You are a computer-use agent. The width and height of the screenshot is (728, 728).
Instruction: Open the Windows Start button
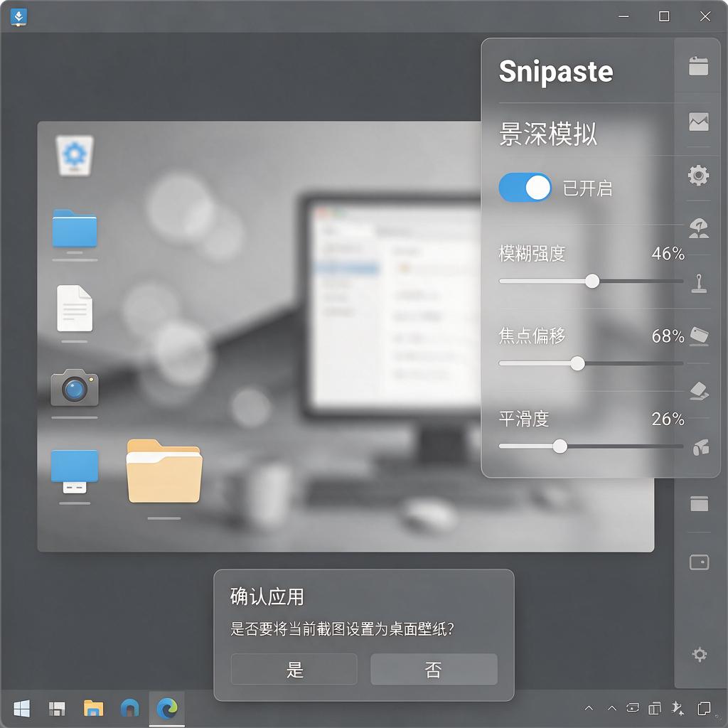click(21, 709)
